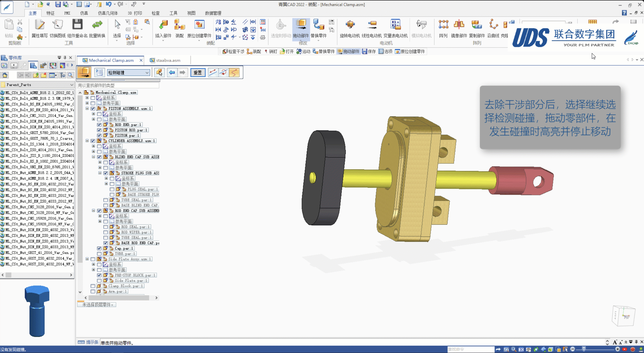Click 检查干涉 in quick toolbar
Viewport: 644px width, 353px height.
click(x=233, y=52)
